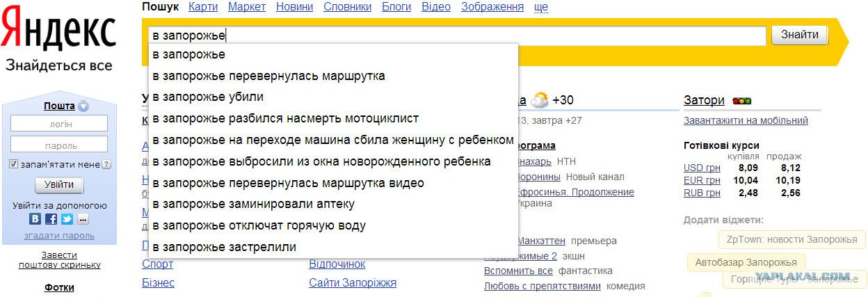Click the USD buy rate 8,09

(x=748, y=168)
